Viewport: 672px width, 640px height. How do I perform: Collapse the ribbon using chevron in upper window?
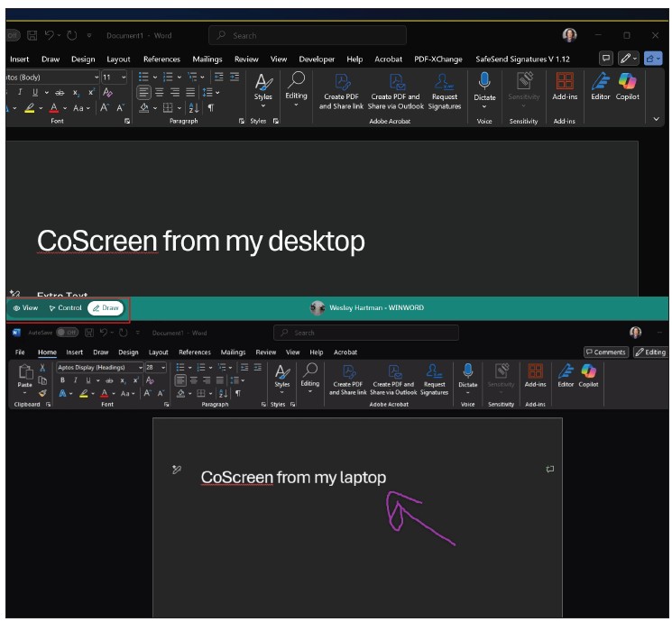[x=656, y=119]
